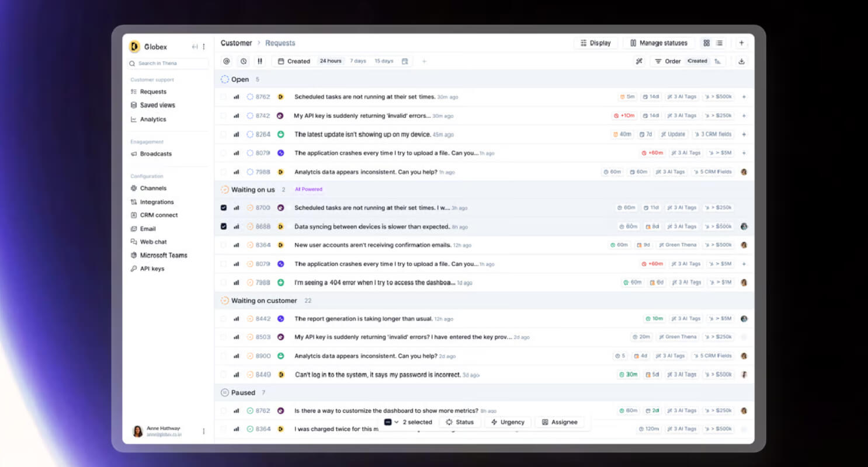The image size is (868, 467).
Task: Click the Manage statuses button
Action: tap(659, 43)
